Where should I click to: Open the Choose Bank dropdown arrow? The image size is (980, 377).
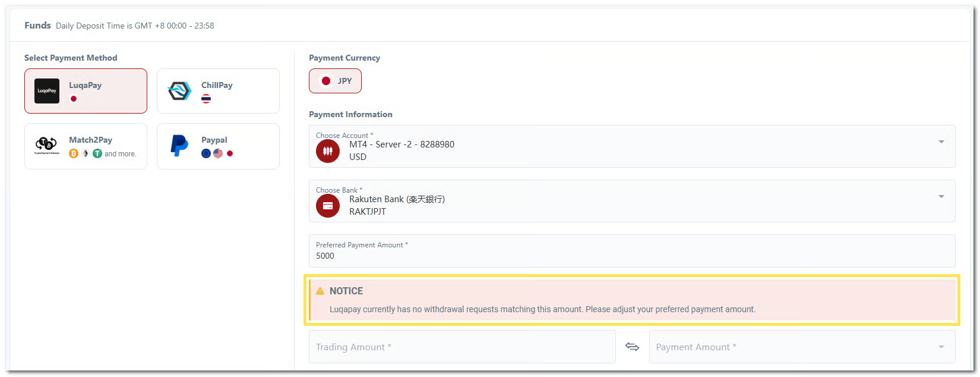point(941,196)
